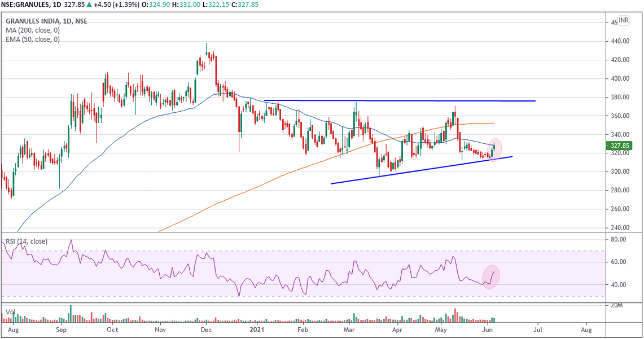The height and width of the screenshot is (339, 644).
Task: Click the 380.00 price axis label
Action: 620,97
